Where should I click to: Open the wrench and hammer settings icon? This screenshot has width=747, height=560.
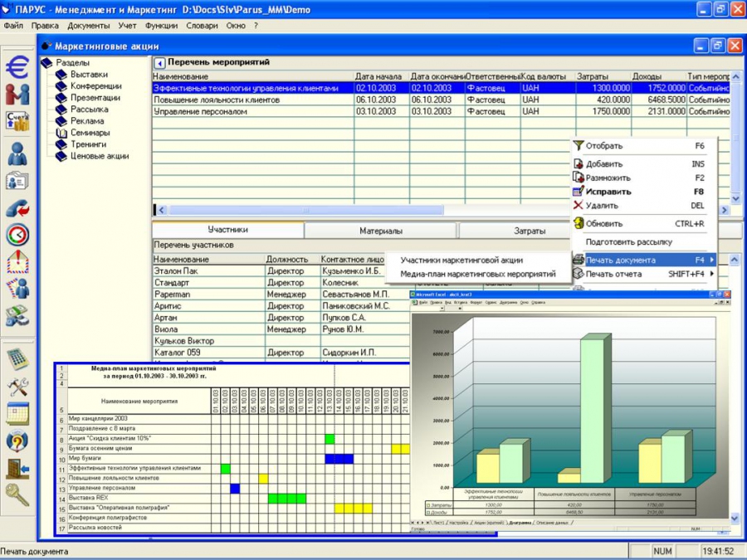click(x=17, y=387)
